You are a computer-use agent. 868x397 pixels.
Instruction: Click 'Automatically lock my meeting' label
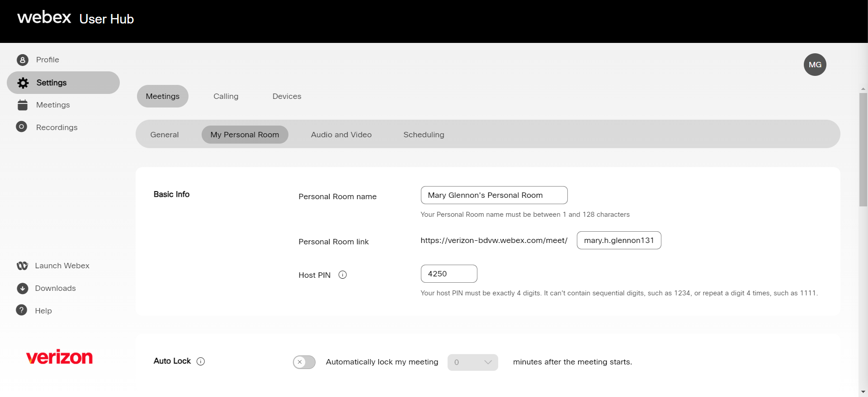click(x=382, y=362)
